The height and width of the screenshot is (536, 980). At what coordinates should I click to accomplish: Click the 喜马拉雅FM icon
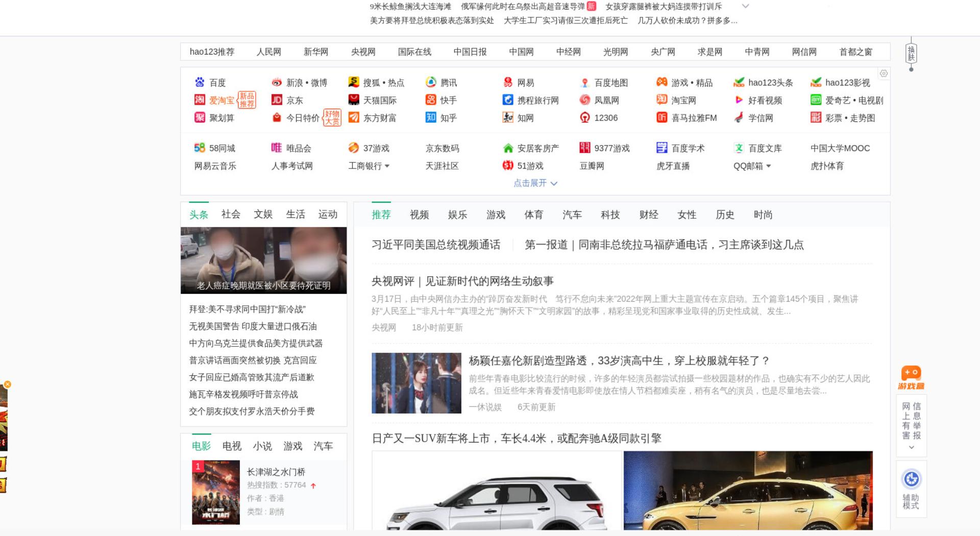click(662, 117)
